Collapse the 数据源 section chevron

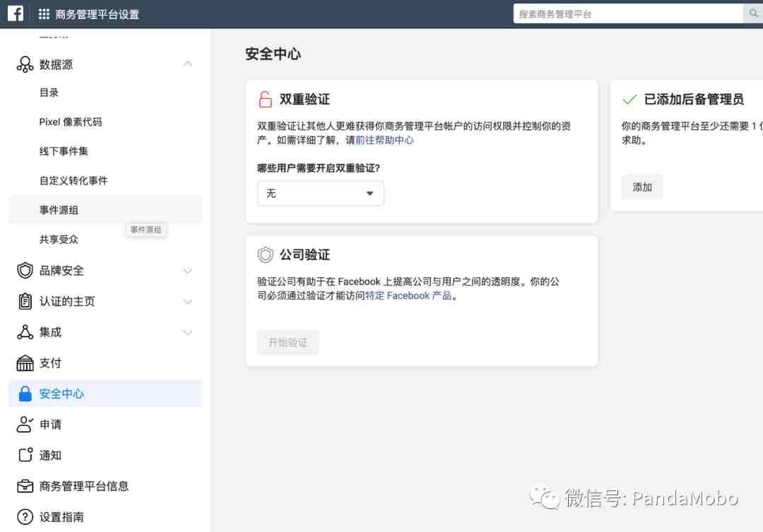coord(188,64)
